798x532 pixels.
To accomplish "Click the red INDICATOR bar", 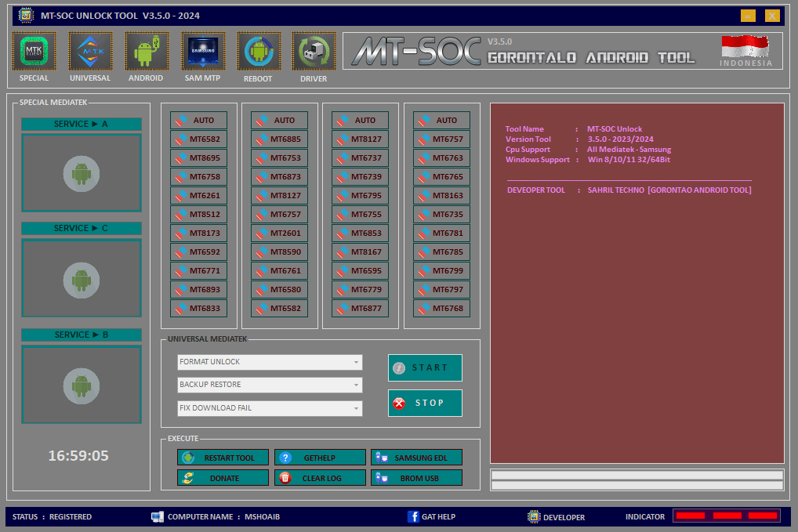I will pyautogui.click(x=725, y=516).
